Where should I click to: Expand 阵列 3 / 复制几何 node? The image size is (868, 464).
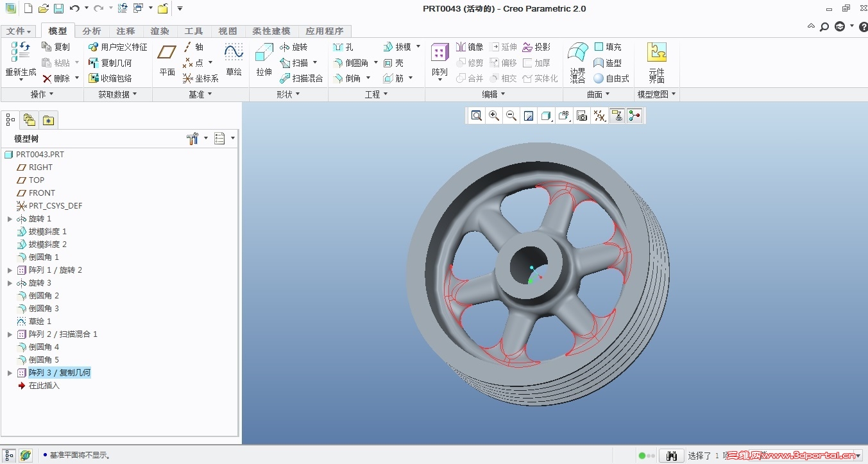(x=10, y=373)
